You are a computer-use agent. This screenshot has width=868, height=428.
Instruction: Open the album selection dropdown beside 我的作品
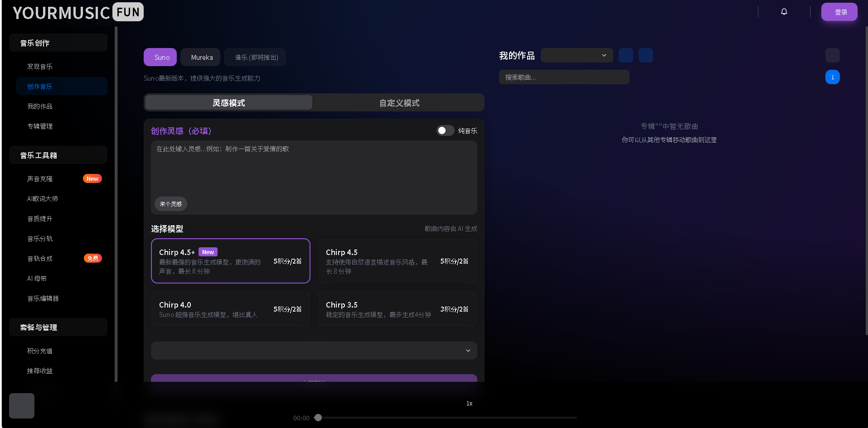pos(576,55)
